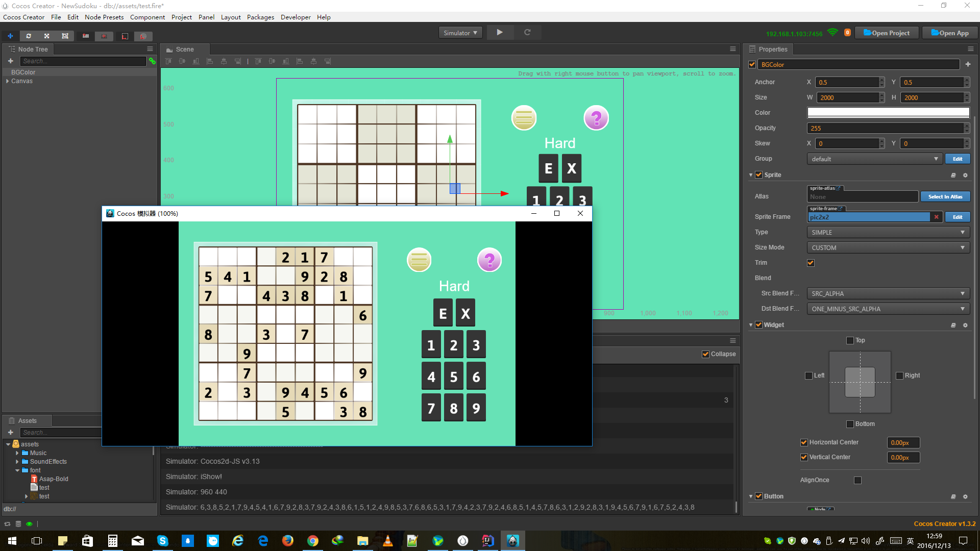980x551 pixels.
Task: Expand the Canvas node in Node Tree
Action: (7, 81)
